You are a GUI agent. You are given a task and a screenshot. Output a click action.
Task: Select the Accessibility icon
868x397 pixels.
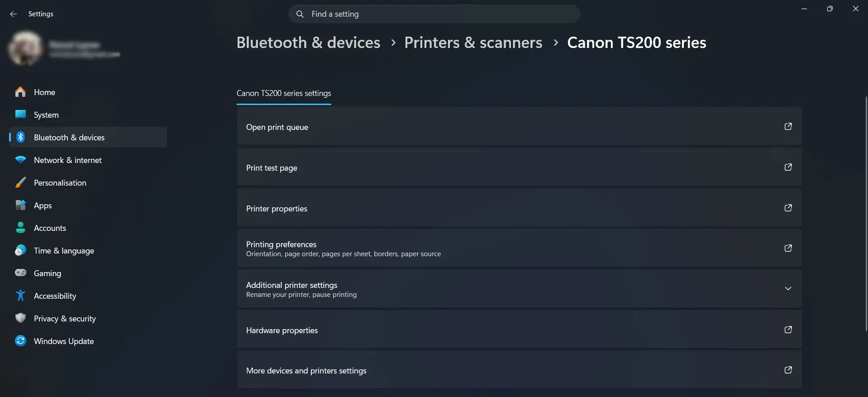click(20, 296)
